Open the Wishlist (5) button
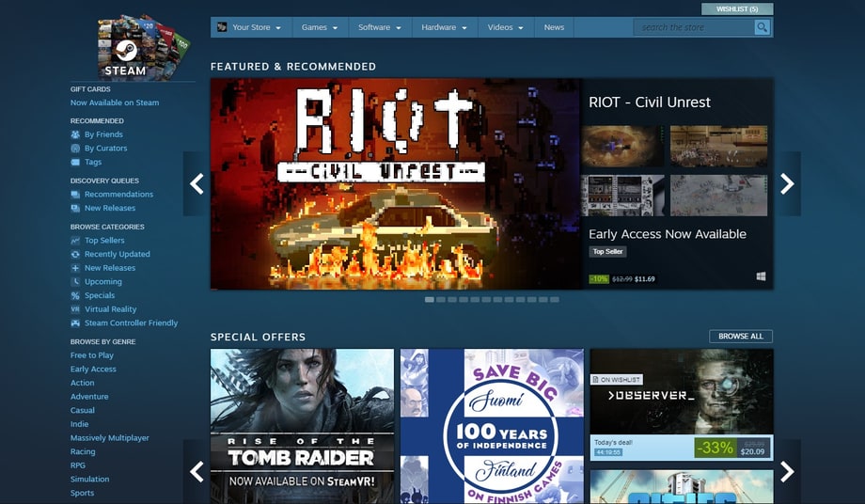The height and width of the screenshot is (504, 865). [x=737, y=8]
